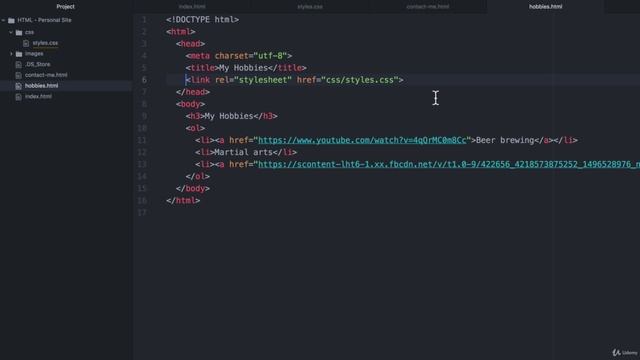Click the "stylesheet" rel value

pyautogui.click(x=263, y=80)
